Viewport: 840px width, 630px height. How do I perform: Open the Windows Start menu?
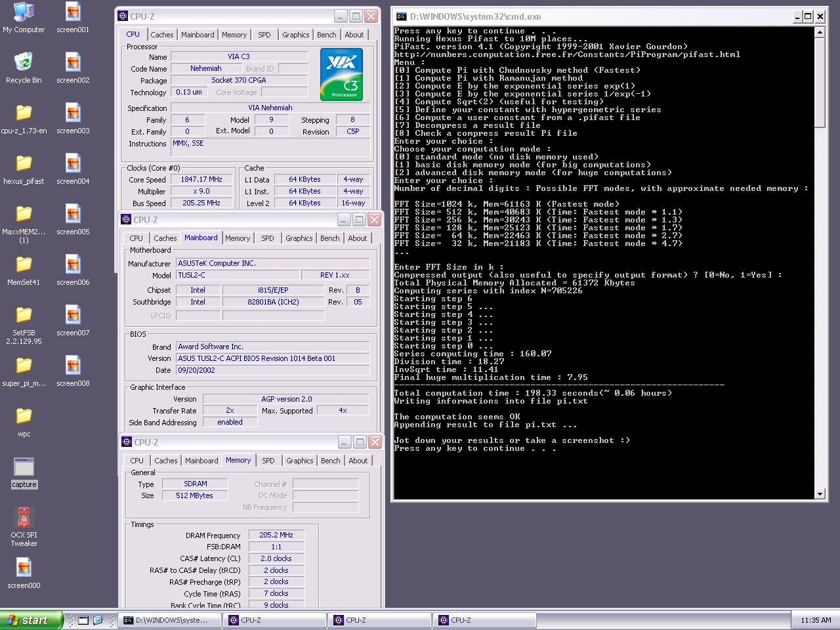pos(31,620)
